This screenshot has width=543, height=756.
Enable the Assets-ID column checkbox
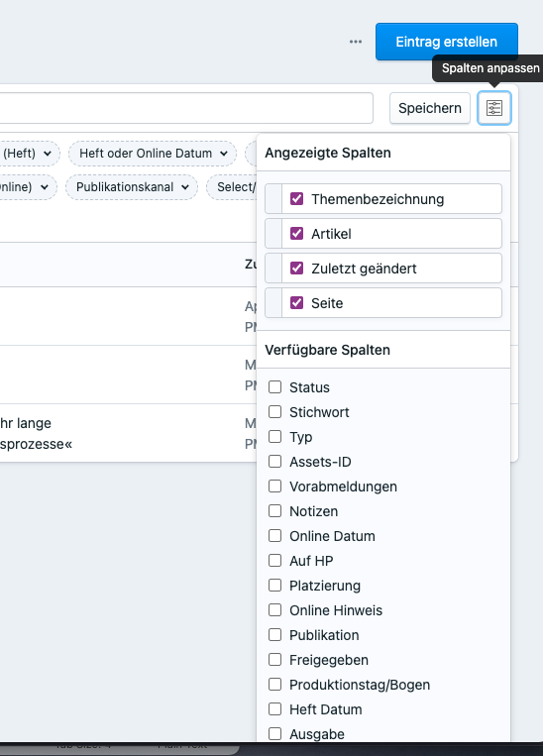click(x=274, y=462)
